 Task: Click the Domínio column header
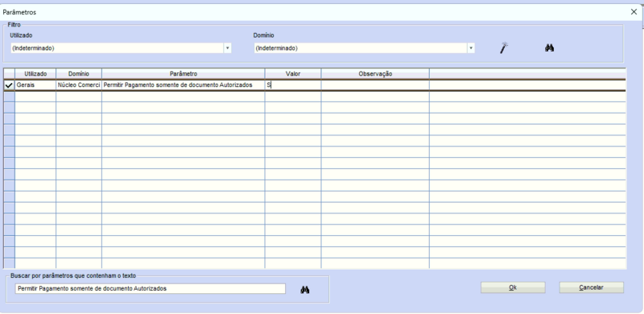click(79, 73)
